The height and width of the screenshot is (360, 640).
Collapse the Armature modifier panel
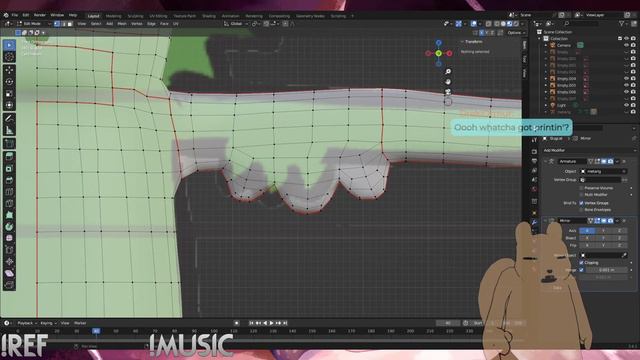[x=545, y=161]
